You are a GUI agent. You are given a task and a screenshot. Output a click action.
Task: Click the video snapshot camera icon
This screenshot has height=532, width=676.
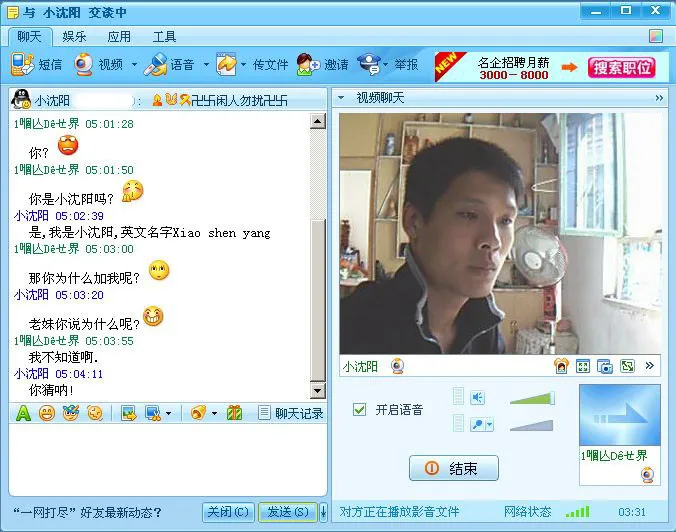coord(604,366)
